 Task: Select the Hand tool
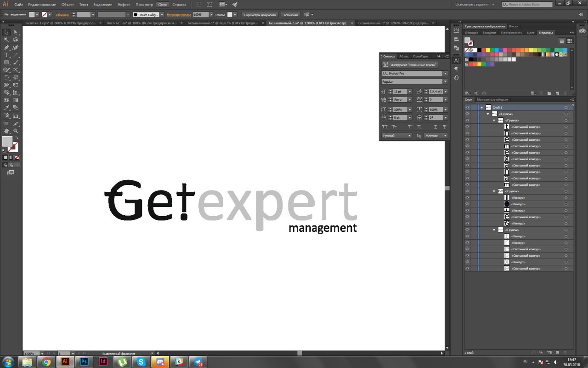(x=6, y=131)
